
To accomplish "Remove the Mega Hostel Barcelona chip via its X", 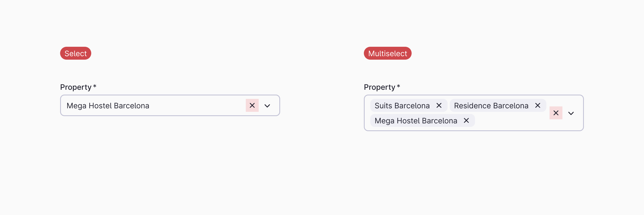I will (x=466, y=120).
